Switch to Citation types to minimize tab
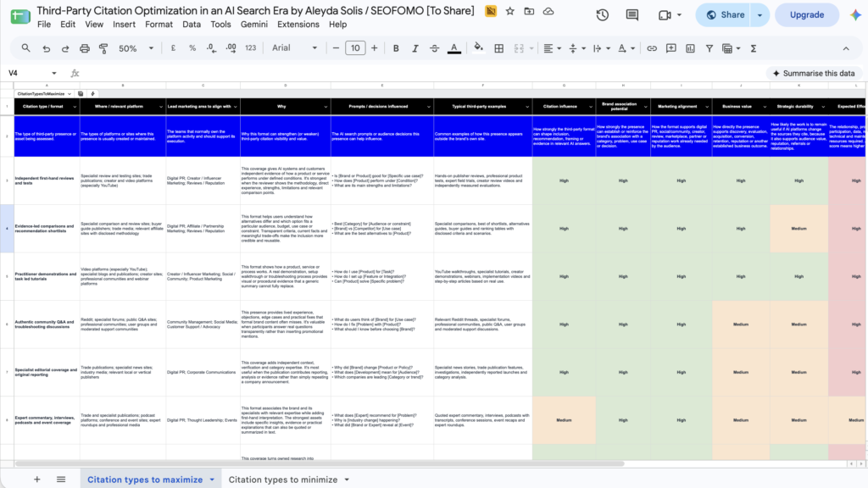868x488 pixels. (x=283, y=480)
